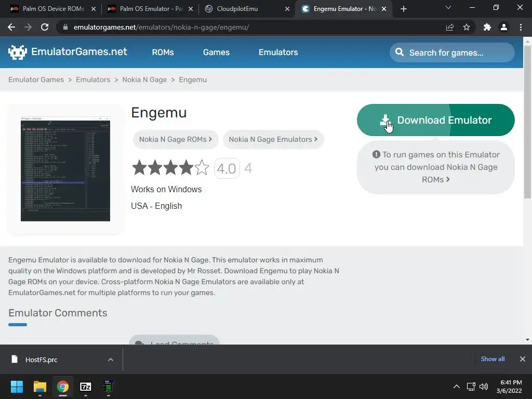The height and width of the screenshot is (399, 532).
Task: Click the 4.0 rating value
Action: tap(227, 168)
